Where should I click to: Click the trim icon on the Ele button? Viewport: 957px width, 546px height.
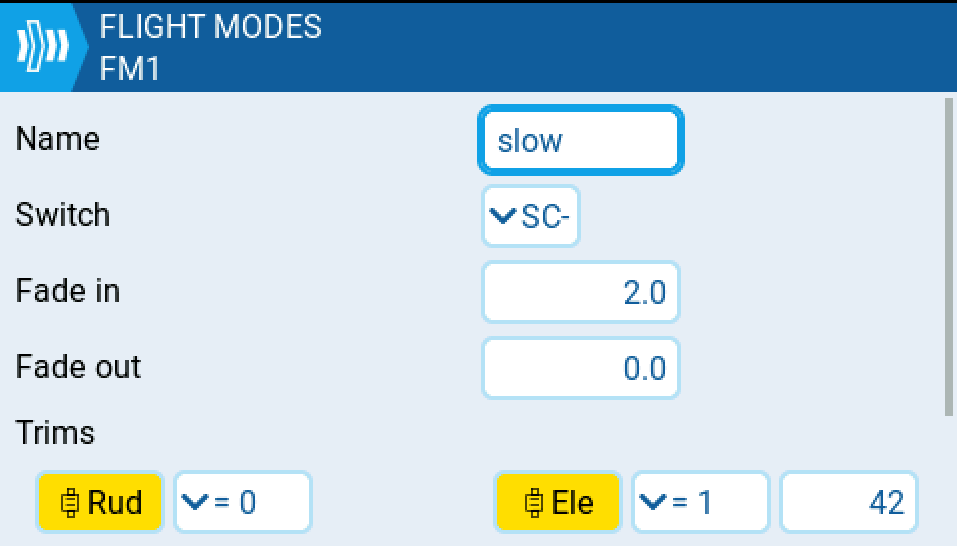pos(535,502)
